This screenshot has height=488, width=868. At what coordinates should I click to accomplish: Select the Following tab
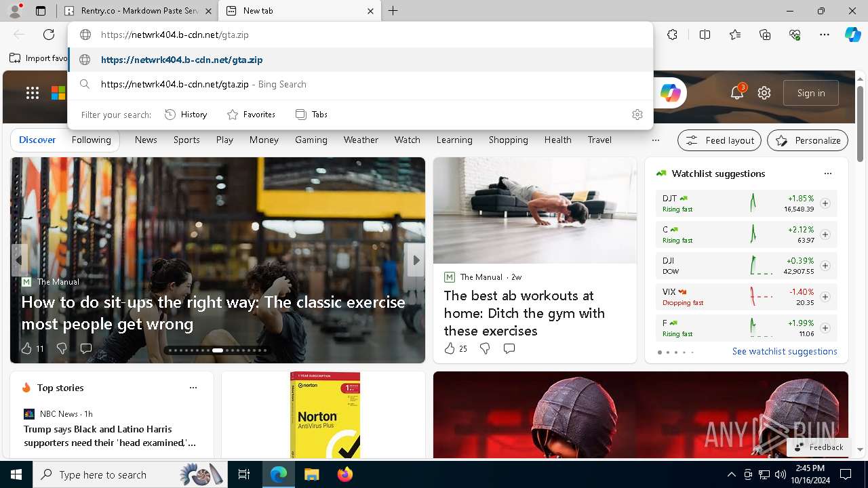(92, 140)
